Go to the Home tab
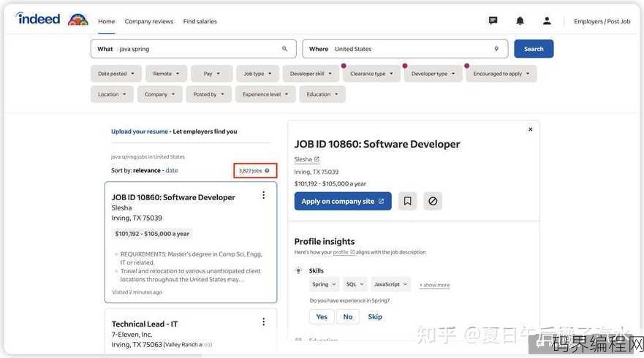The height and width of the screenshot is (358, 644). coord(107,21)
